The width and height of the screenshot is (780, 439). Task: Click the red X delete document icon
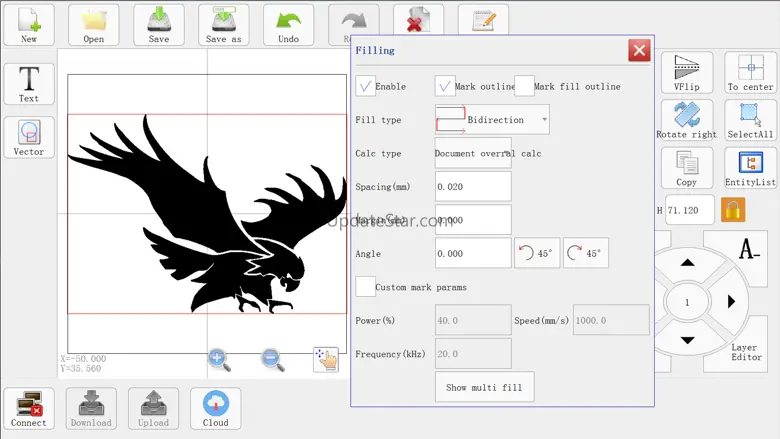tap(418, 20)
